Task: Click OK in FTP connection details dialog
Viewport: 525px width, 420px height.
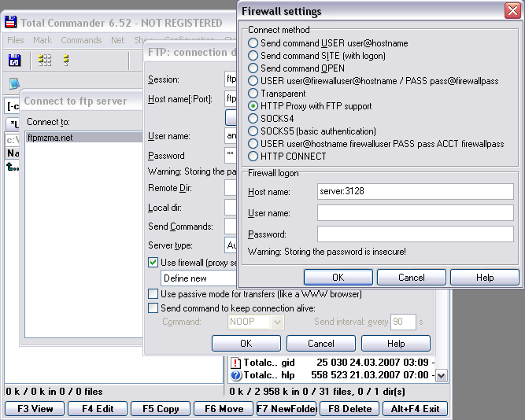Action: click(246, 344)
